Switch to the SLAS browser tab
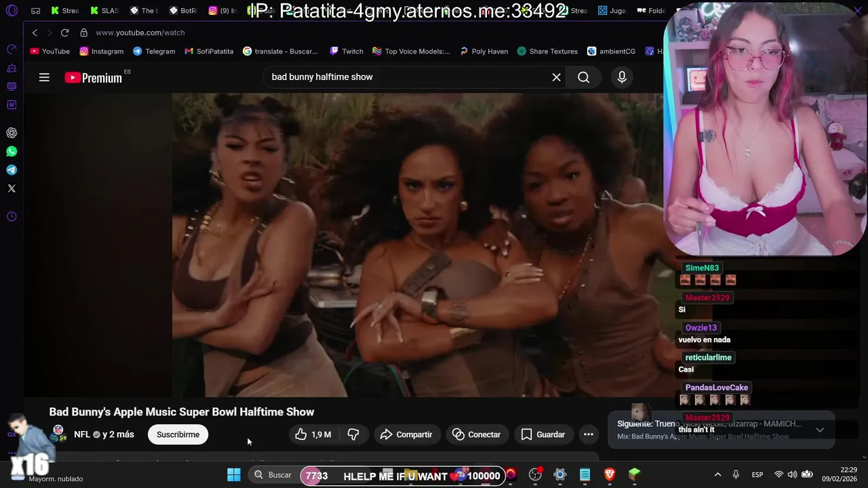 click(104, 11)
